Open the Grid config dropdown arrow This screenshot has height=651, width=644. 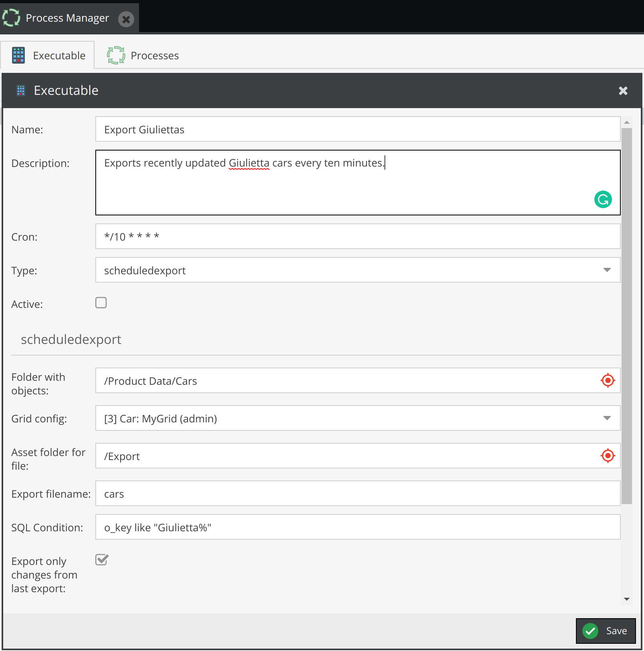tap(607, 418)
